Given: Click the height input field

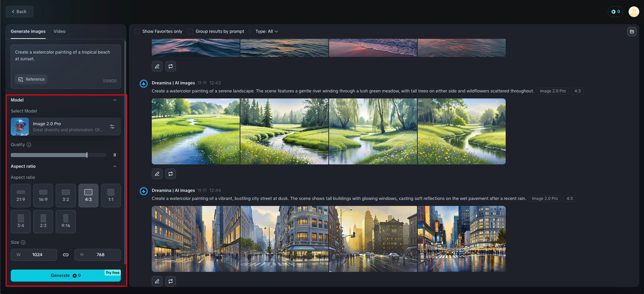Looking at the screenshot, I should coord(98,255).
